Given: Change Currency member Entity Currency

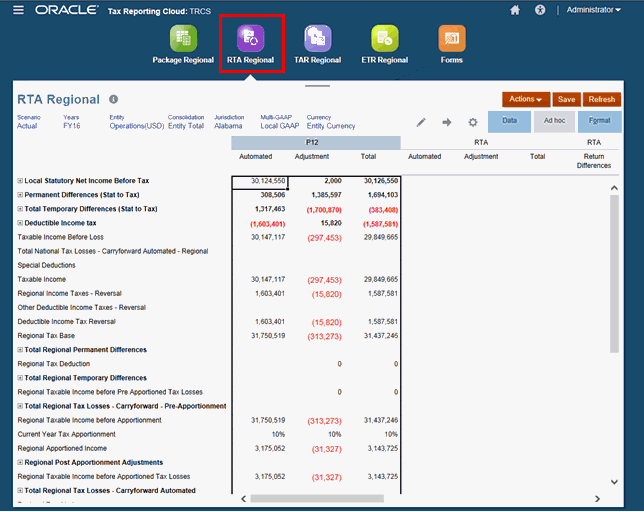Looking at the screenshot, I should click(331, 126).
